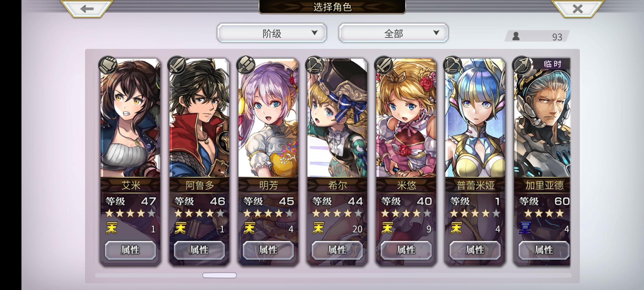This screenshot has height=290, width=644.
Task: Choose 普蕾米娅 character card
Action: [475, 161]
